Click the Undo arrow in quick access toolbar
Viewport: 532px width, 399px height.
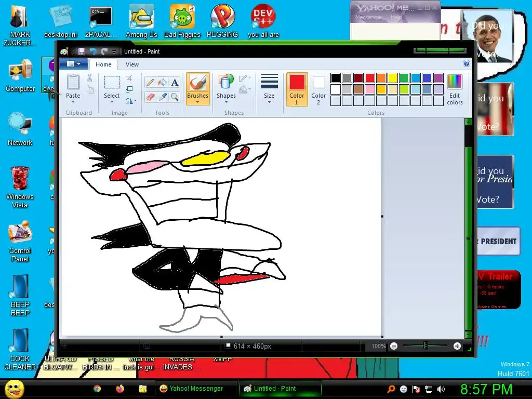tap(92, 51)
